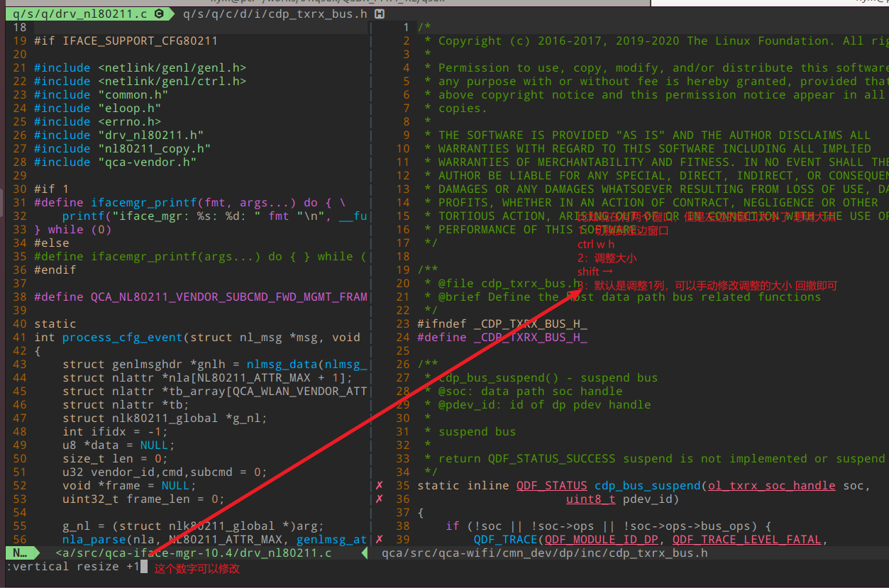Click underlined 'uint8_t' on line 36
Viewport: 889px width, 588px height.
pos(590,499)
